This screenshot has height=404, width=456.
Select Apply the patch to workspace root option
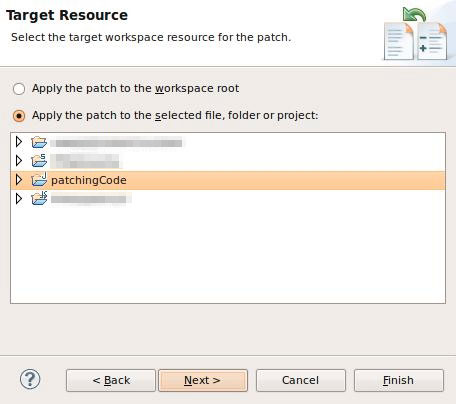(x=19, y=89)
